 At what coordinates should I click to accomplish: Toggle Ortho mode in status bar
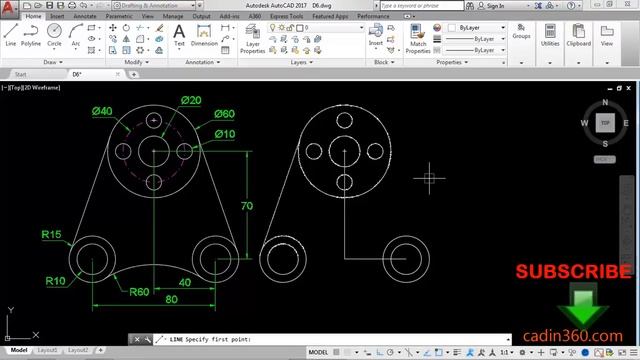pyautogui.click(x=380, y=352)
